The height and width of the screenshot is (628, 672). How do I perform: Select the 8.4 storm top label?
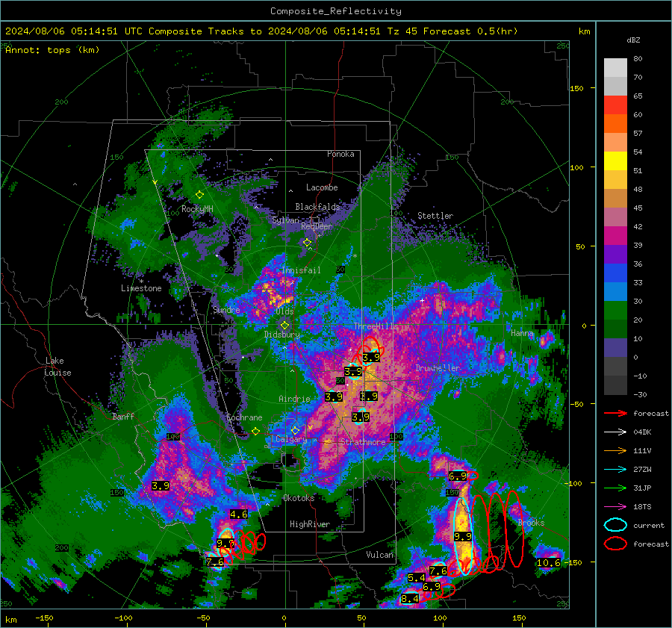pyautogui.click(x=410, y=599)
